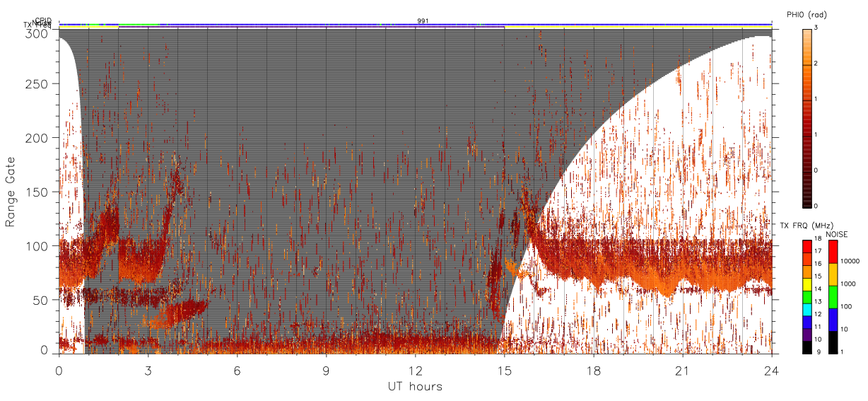Click the x-axis tick label '0' under the plot
The height and width of the screenshot is (401, 868).
[x=59, y=369]
